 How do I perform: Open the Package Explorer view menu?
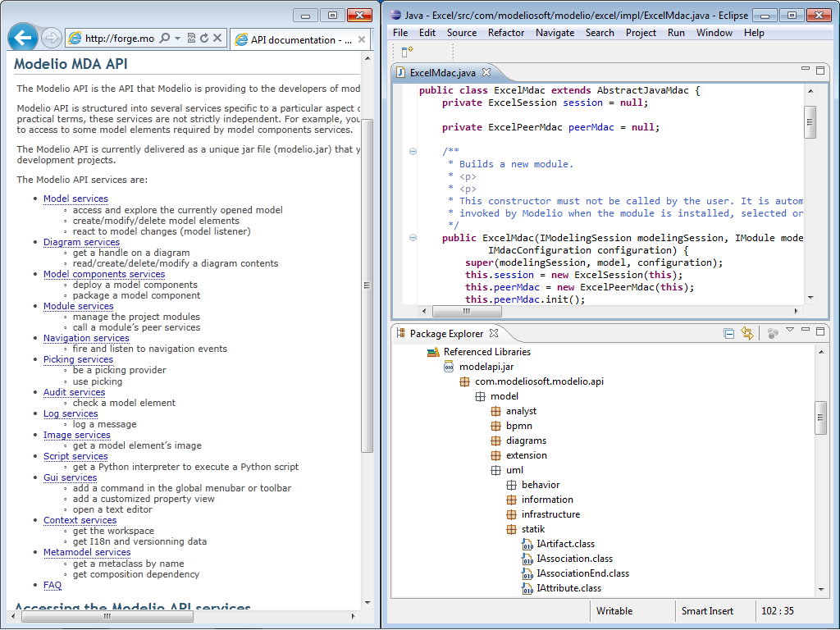tap(790, 330)
